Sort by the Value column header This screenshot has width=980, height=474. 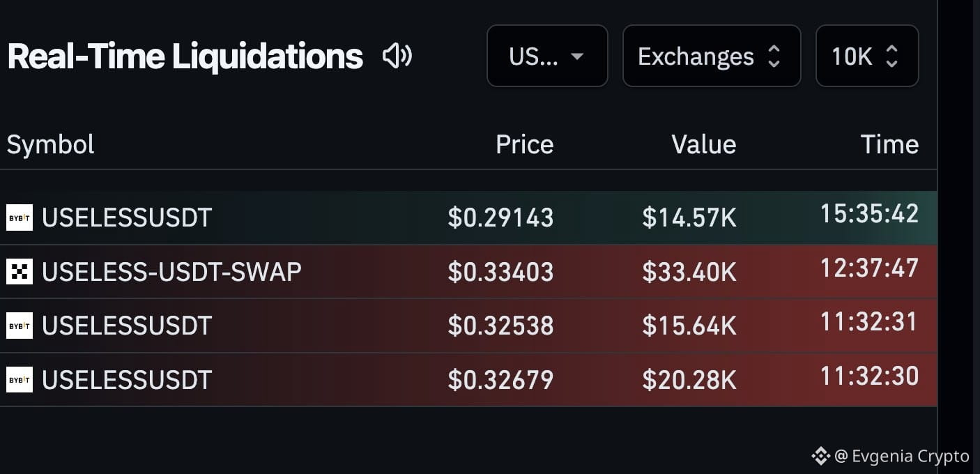[703, 144]
